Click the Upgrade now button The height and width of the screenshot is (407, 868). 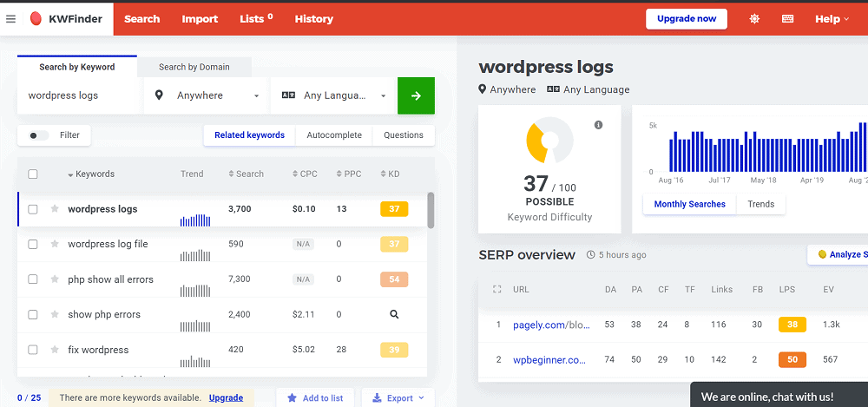pos(687,19)
